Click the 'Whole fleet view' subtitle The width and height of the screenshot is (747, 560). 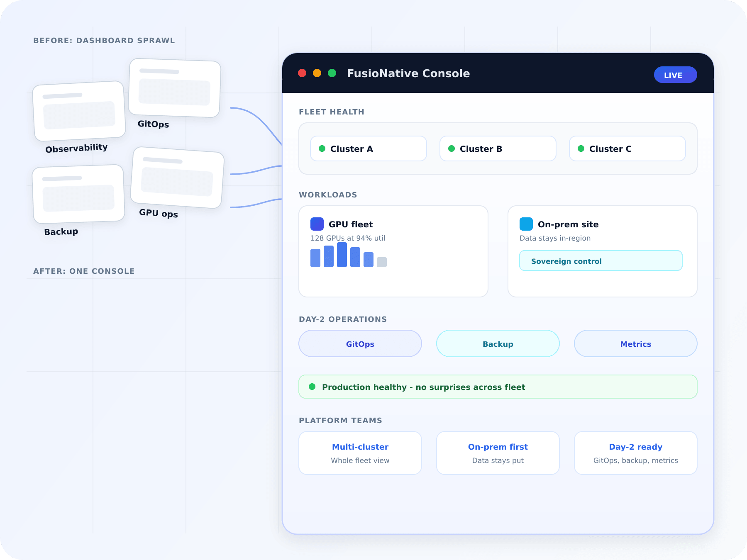point(360,460)
